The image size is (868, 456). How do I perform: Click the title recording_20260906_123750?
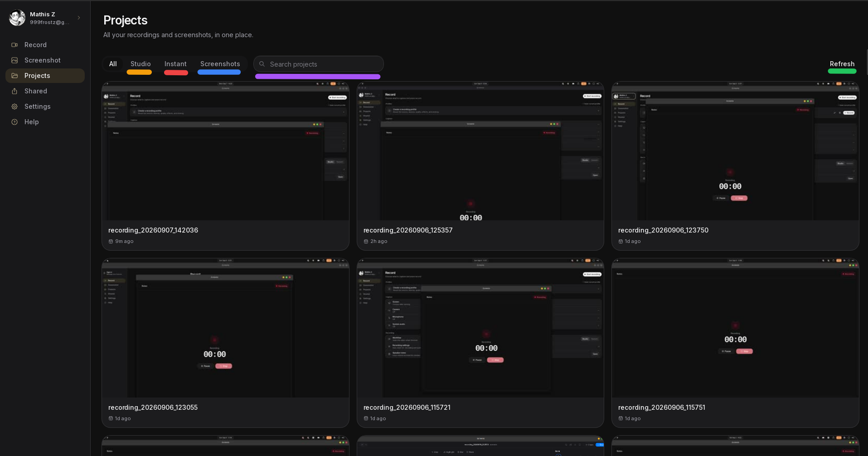click(663, 230)
